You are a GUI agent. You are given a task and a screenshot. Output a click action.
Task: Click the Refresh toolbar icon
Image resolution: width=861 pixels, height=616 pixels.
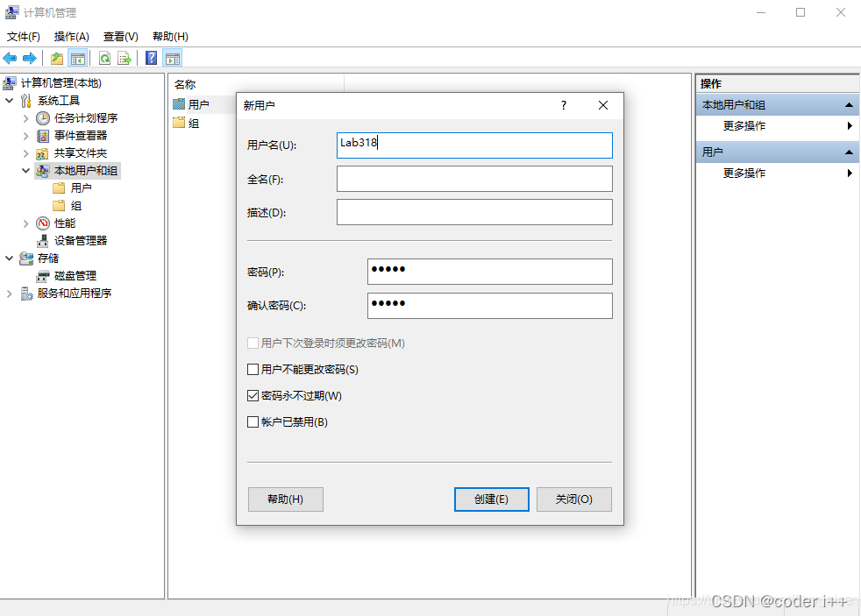click(x=104, y=58)
